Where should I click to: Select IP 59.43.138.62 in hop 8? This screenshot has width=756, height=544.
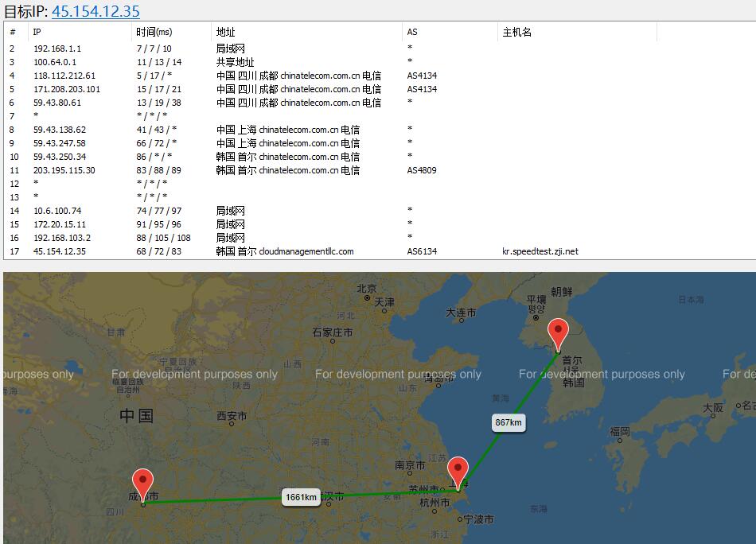(x=60, y=130)
